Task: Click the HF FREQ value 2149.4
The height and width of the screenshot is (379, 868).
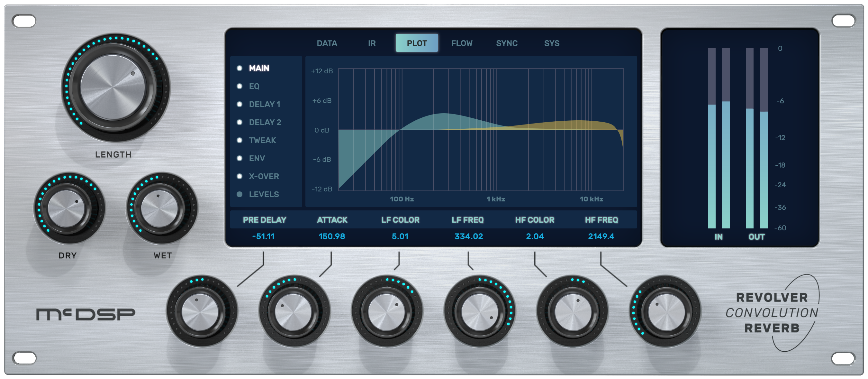Action: tap(601, 236)
